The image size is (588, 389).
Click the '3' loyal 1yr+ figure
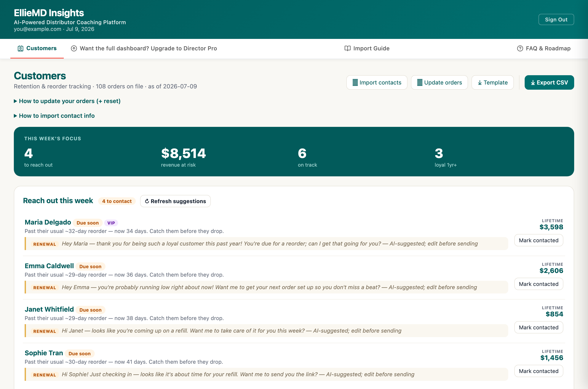pos(439,153)
